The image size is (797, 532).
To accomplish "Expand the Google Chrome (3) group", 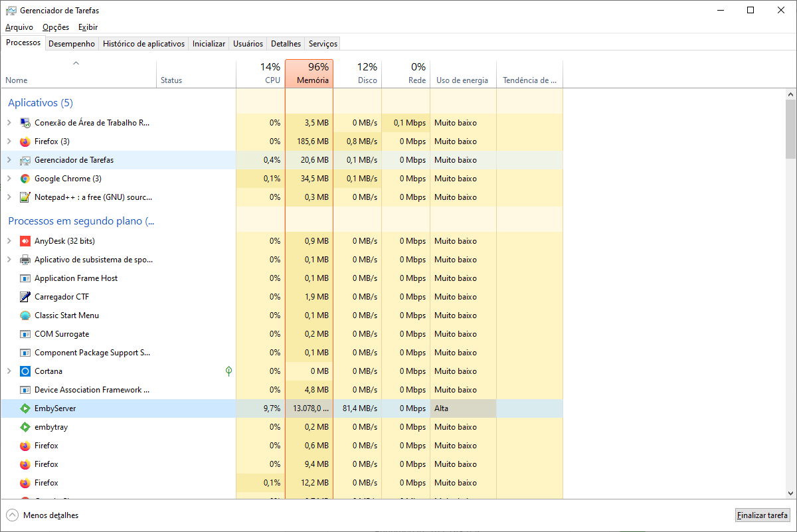I will pyautogui.click(x=9, y=179).
